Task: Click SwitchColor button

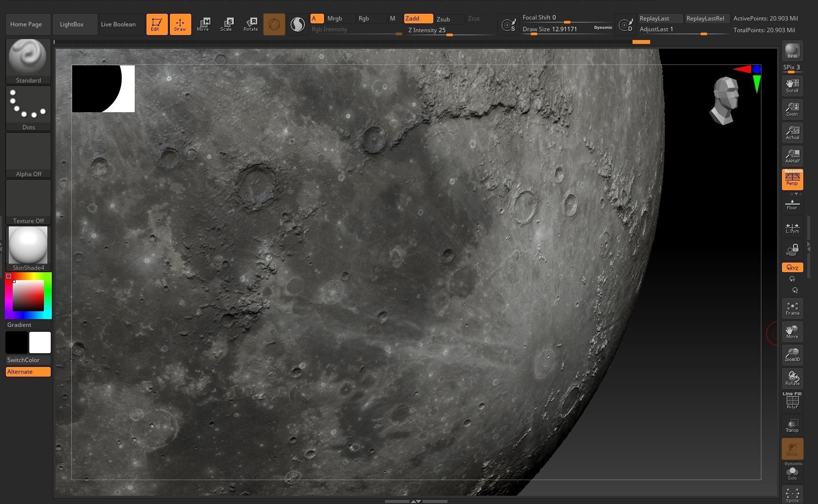Action: tap(28, 360)
